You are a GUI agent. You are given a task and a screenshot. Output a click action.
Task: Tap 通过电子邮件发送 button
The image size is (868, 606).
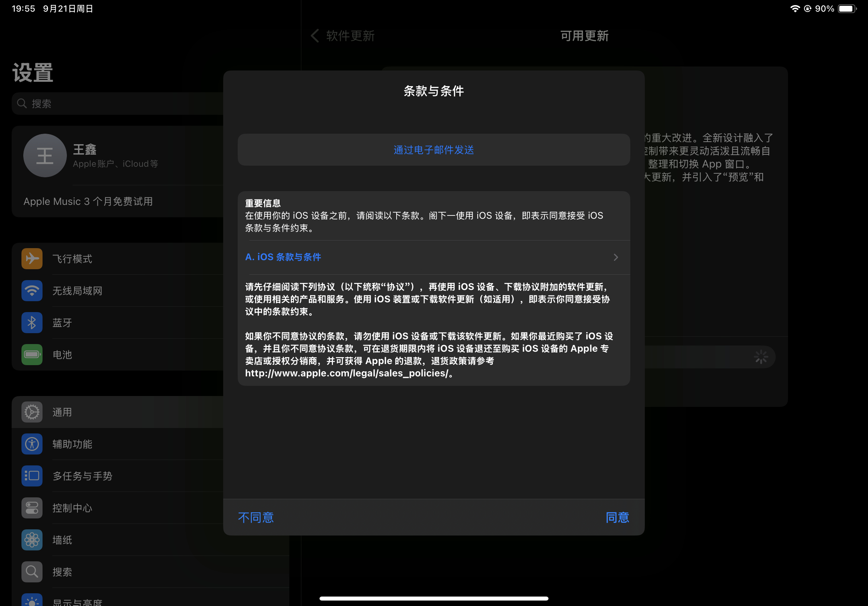[x=434, y=150]
